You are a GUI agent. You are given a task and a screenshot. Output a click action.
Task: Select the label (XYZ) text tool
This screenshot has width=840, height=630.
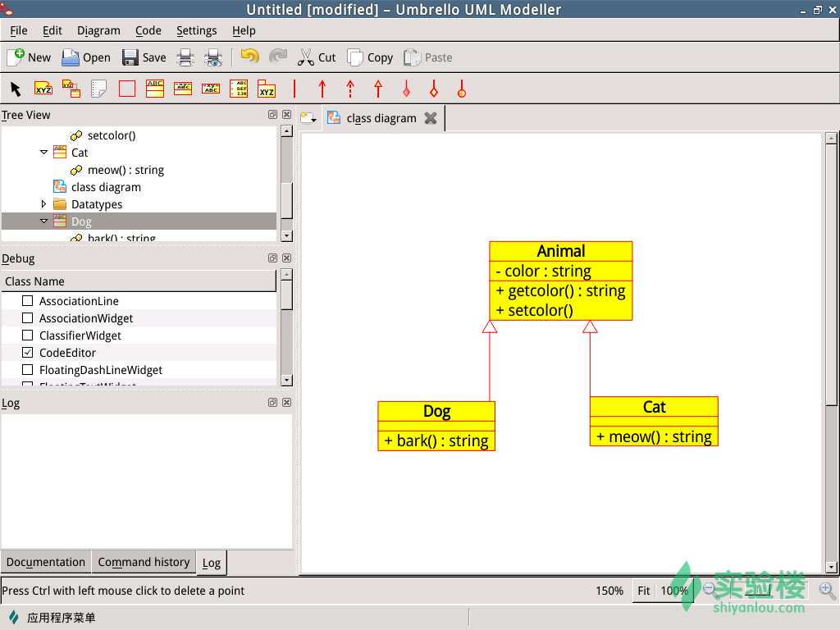coord(43,89)
